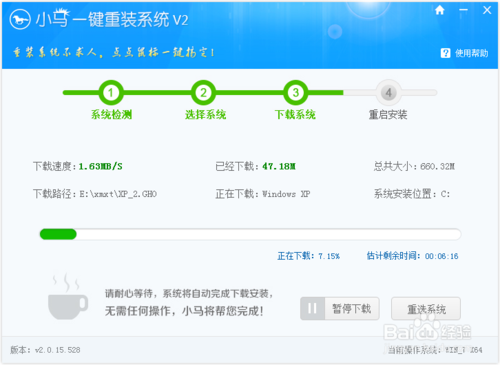Viewport: 500px width, 365px height.
Task: Click the pause bars icon
Action: 312,308
